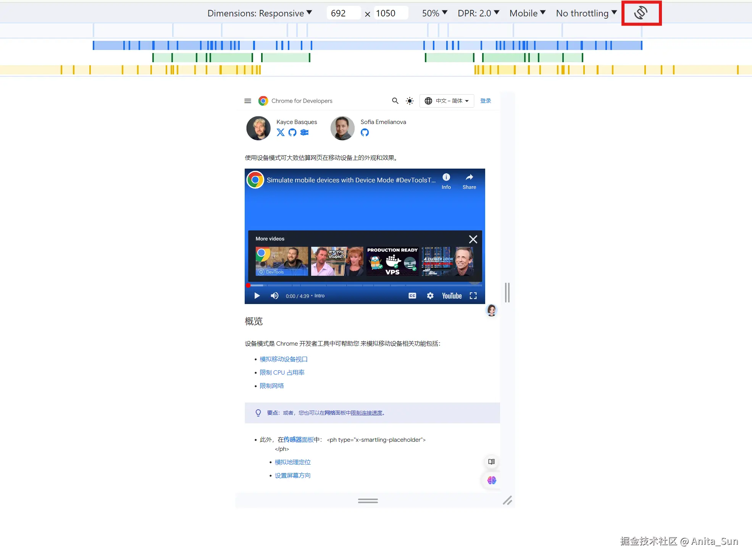Viewport: 752px width, 560px height.
Task: Click the rotate screen orientation icon
Action: pos(641,13)
